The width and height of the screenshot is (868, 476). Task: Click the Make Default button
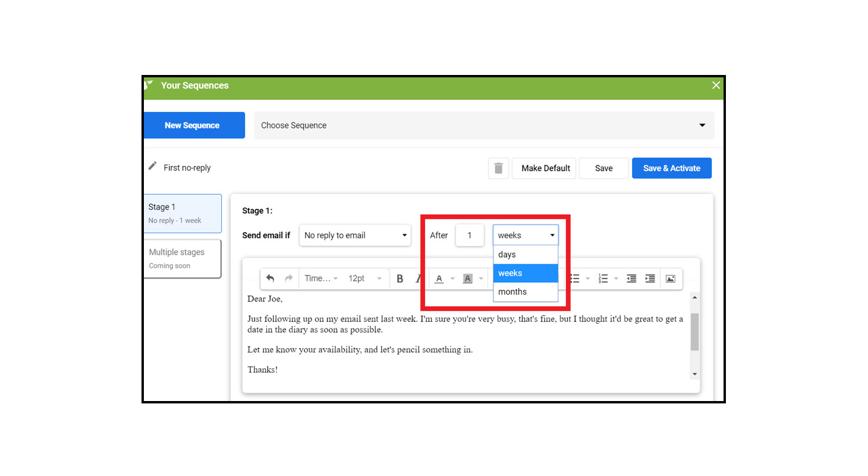546,168
